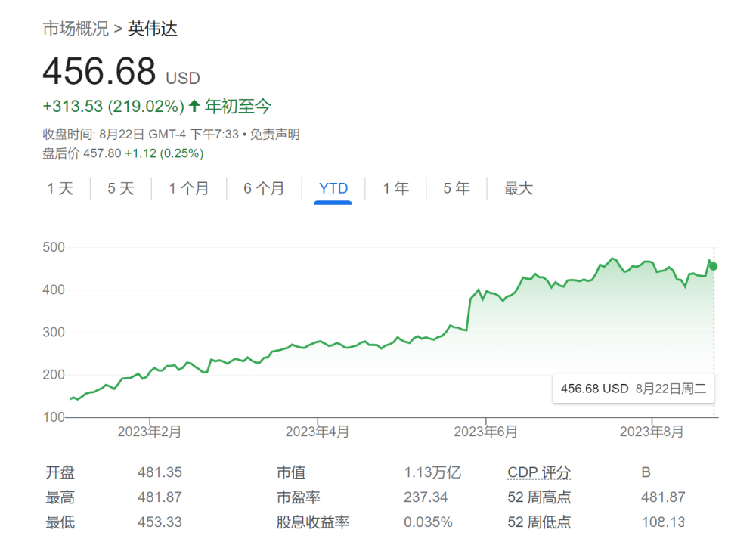The height and width of the screenshot is (542, 756).
Task: Select the 1 天 time range tab
Action: pyautogui.click(x=60, y=188)
